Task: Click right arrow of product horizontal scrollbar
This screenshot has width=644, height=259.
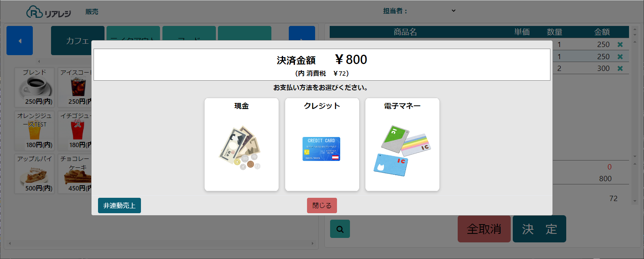Action: 312,243
